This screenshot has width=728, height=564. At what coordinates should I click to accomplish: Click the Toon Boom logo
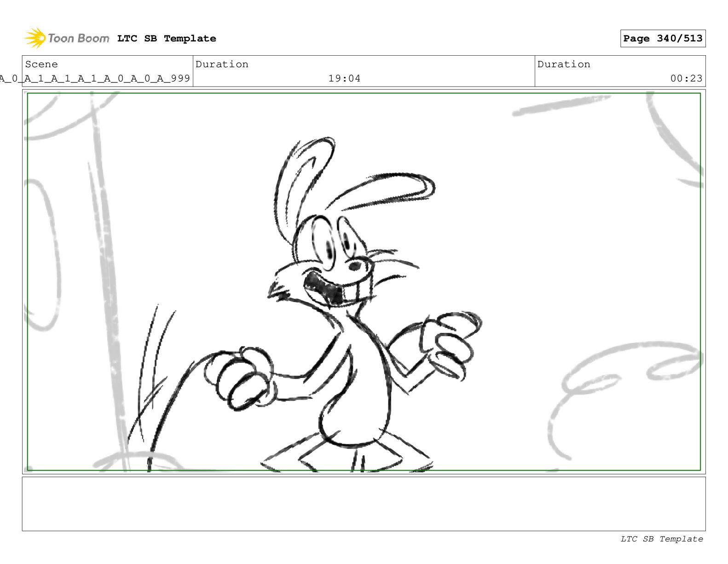[67, 38]
